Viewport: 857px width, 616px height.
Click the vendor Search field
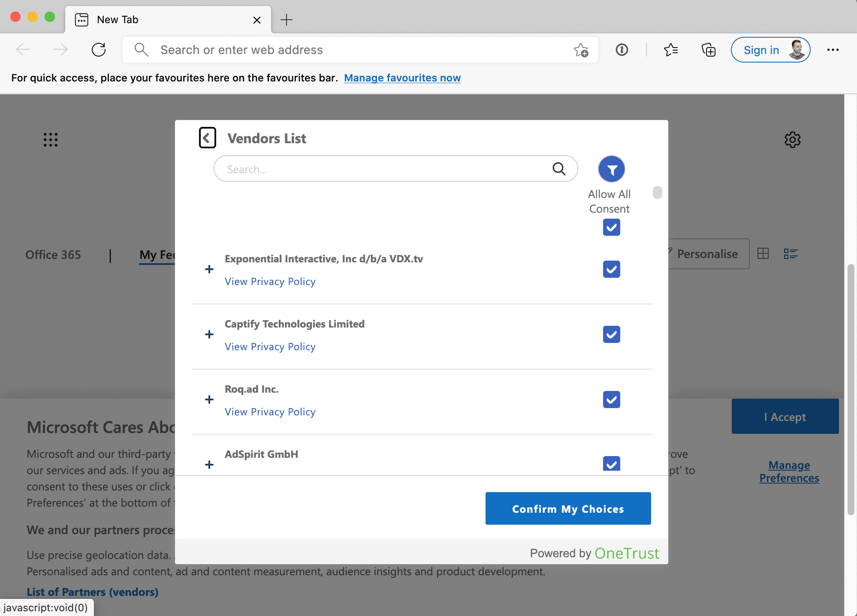[395, 169]
